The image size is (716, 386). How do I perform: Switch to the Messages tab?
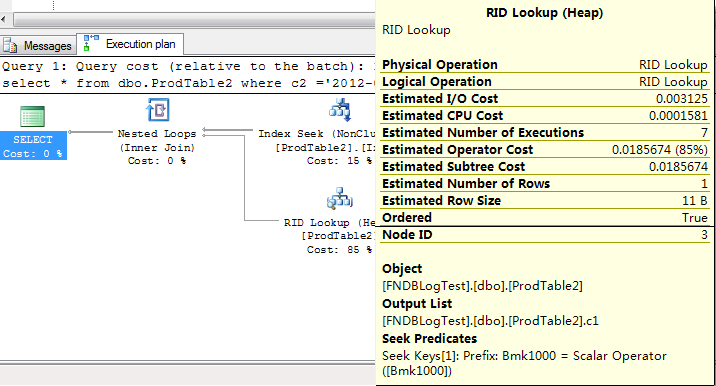(x=38, y=45)
